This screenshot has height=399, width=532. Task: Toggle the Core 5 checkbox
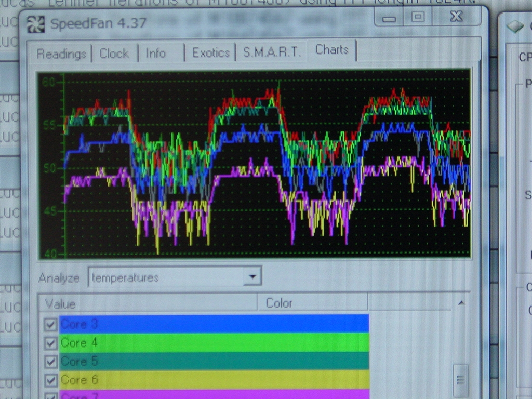(x=50, y=362)
